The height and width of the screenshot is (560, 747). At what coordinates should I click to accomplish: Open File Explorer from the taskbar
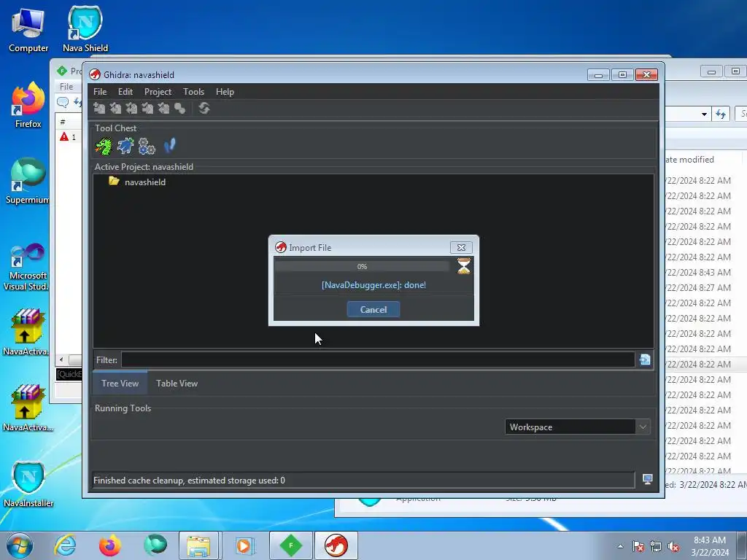click(198, 545)
